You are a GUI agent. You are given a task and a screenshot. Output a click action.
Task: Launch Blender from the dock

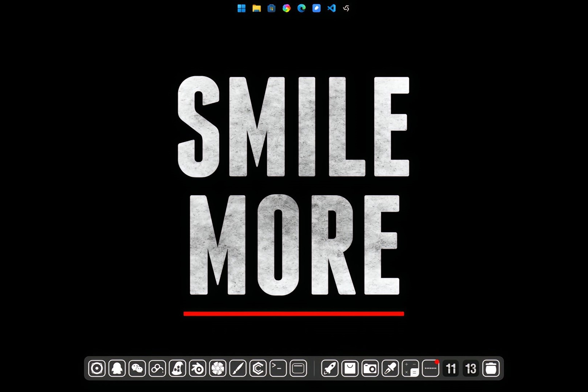pyautogui.click(x=198, y=368)
